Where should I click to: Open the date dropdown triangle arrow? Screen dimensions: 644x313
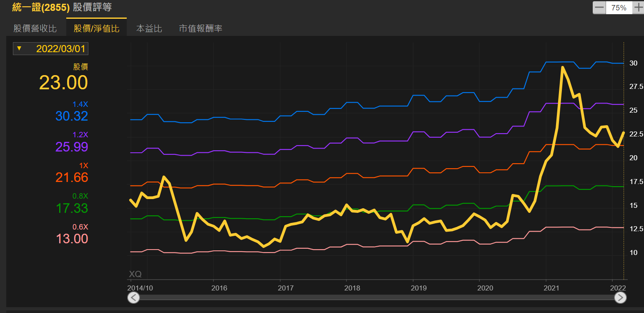tap(19, 49)
